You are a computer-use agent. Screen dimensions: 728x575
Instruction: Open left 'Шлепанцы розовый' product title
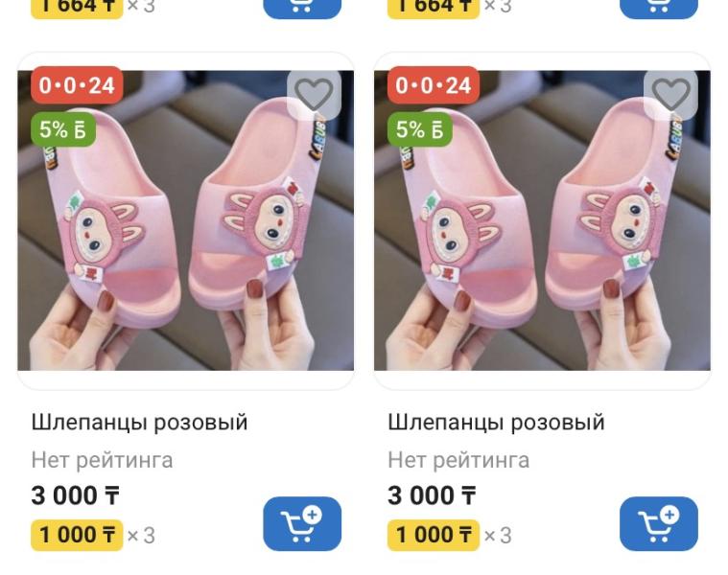(x=139, y=423)
